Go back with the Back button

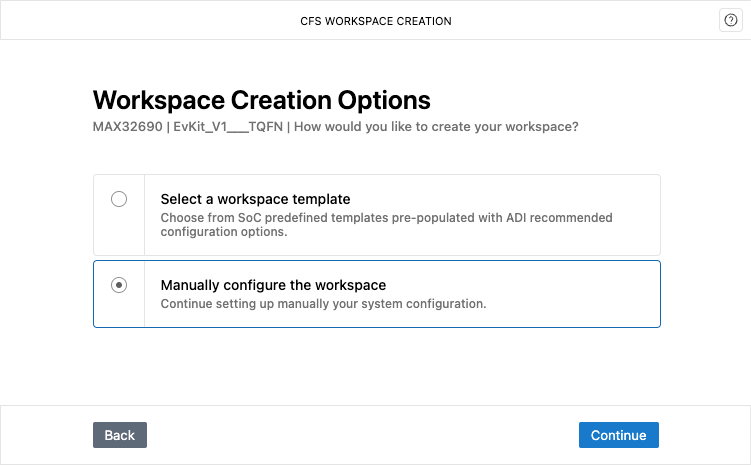[120, 435]
